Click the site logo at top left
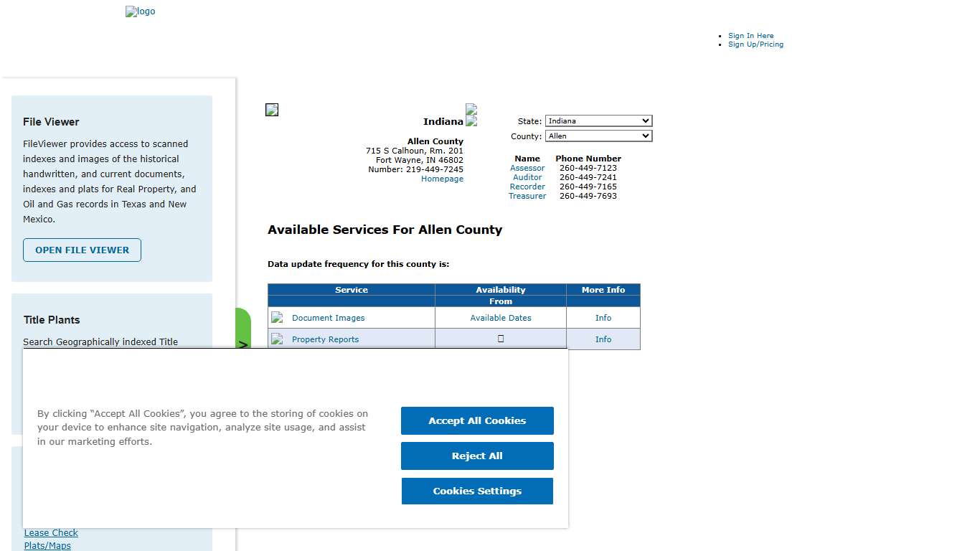This screenshot has width=980, height=551. pos(140,11)
